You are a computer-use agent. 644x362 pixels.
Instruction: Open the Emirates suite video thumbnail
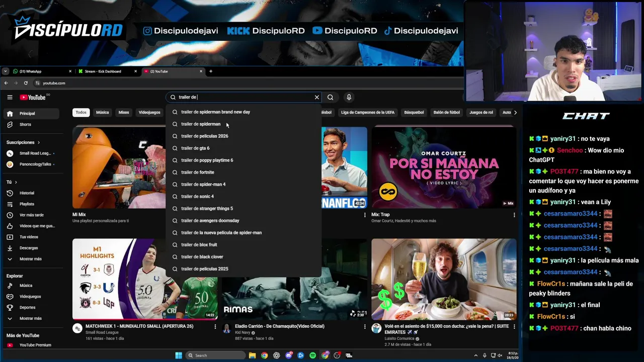[444, 279]
